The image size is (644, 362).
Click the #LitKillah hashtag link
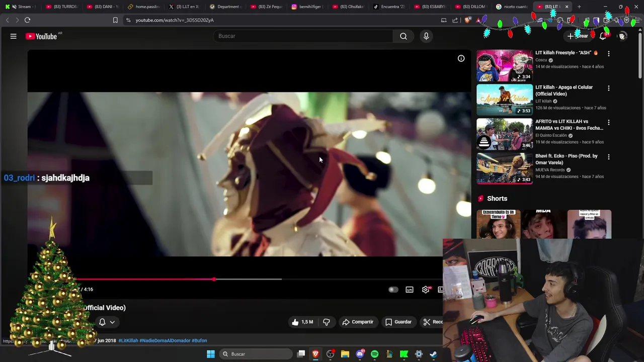point(128,340)
